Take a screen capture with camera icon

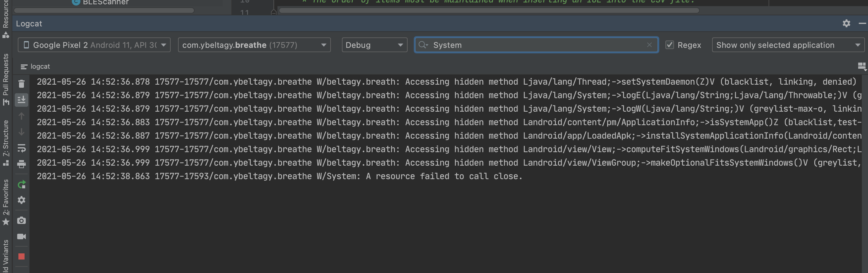click(21, 221)
